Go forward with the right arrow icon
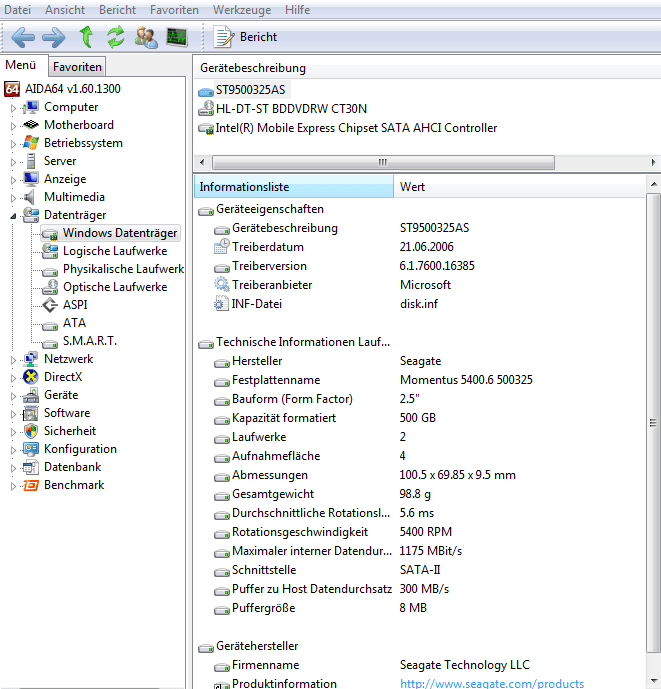This screenshot has height=689, width=661. pyautogui.click(x=54, y=37)
